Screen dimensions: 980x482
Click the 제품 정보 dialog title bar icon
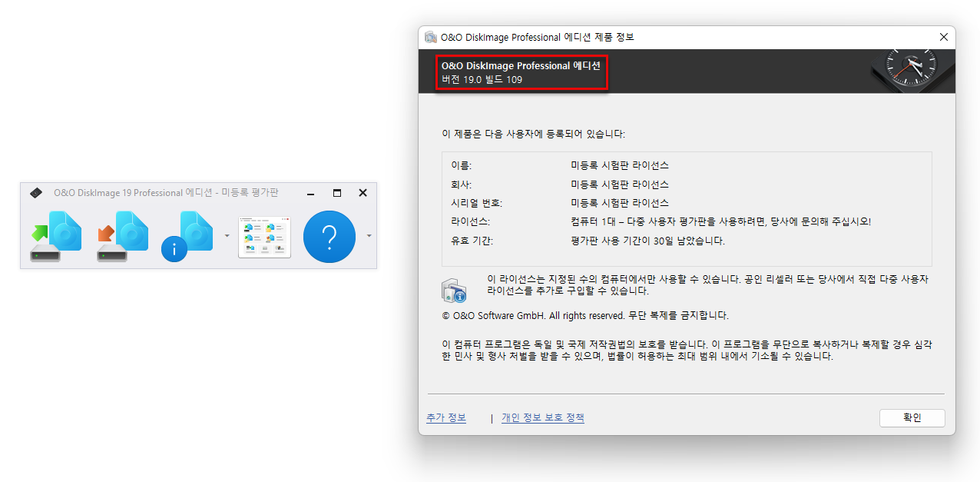coord(431,38)
